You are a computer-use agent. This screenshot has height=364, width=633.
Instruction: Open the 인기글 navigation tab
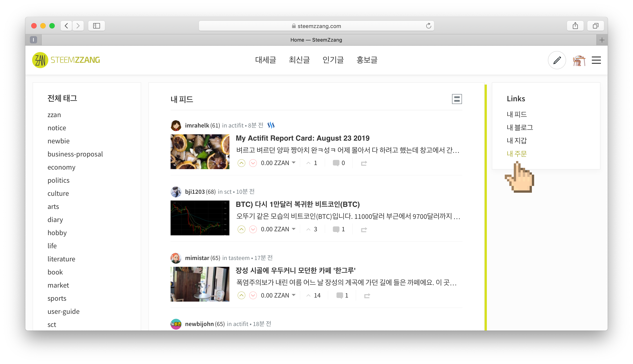(x=333, y=60)
